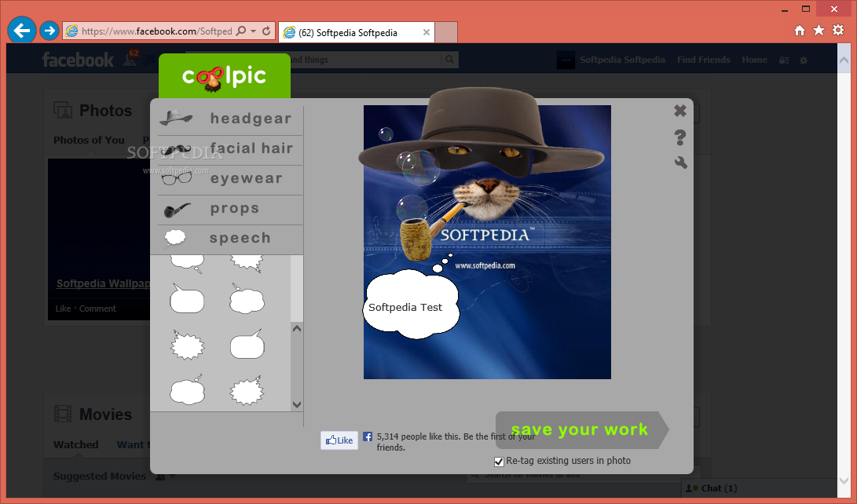Click the facebook logo
The image size is (857, 504).
pos(78,60)
